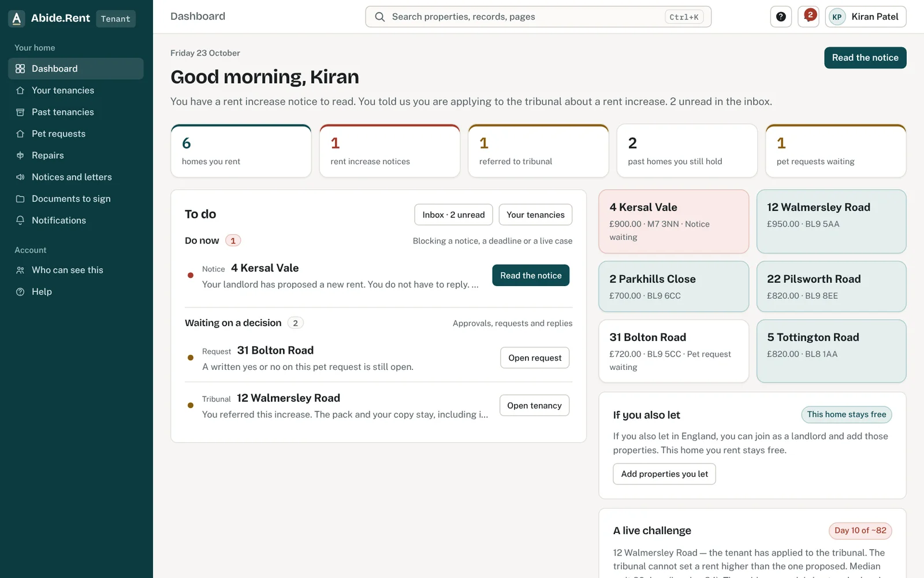Open tenancy for 12 Walmersley Road
This screenshot has height=578, width=924.
[534, 406]
